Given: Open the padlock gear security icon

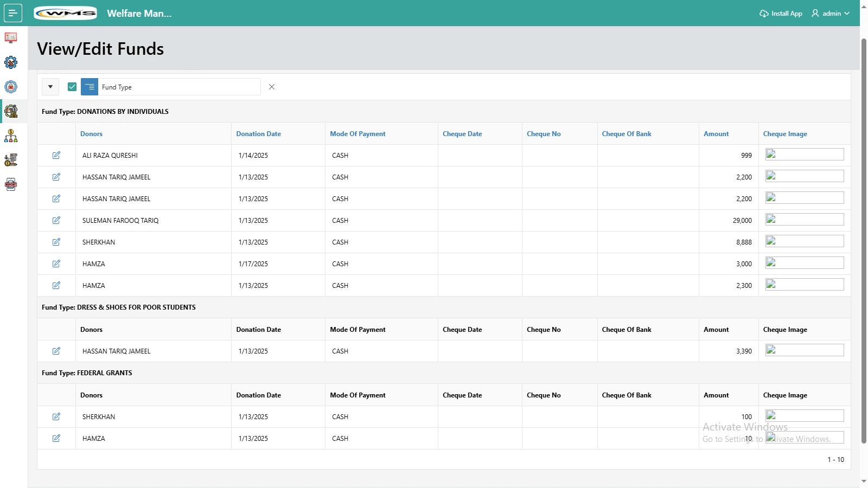Looking at the screenshot, I should (x=11, y=87).
